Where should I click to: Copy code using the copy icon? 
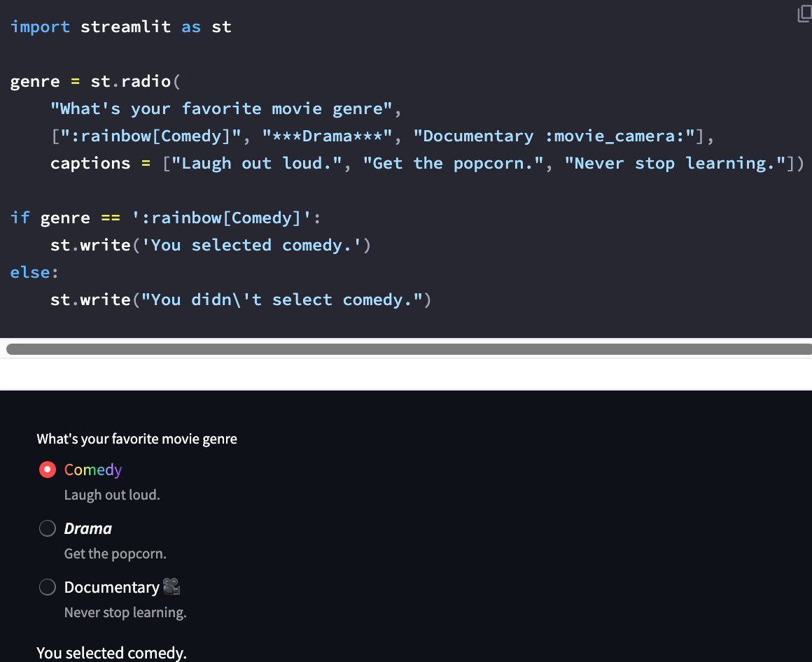804,14
